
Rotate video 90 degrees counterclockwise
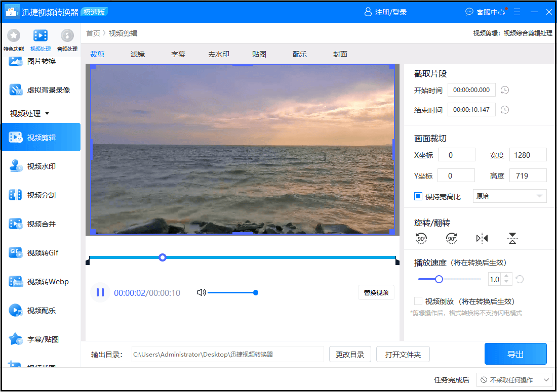tap(421, 238)
